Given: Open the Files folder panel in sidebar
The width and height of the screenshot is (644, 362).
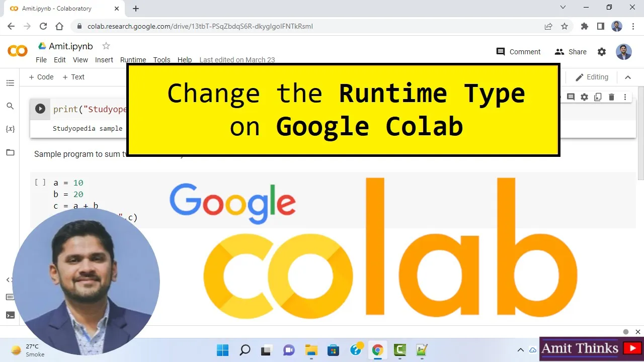Looking at the screenshot, I should coord(10,152).
